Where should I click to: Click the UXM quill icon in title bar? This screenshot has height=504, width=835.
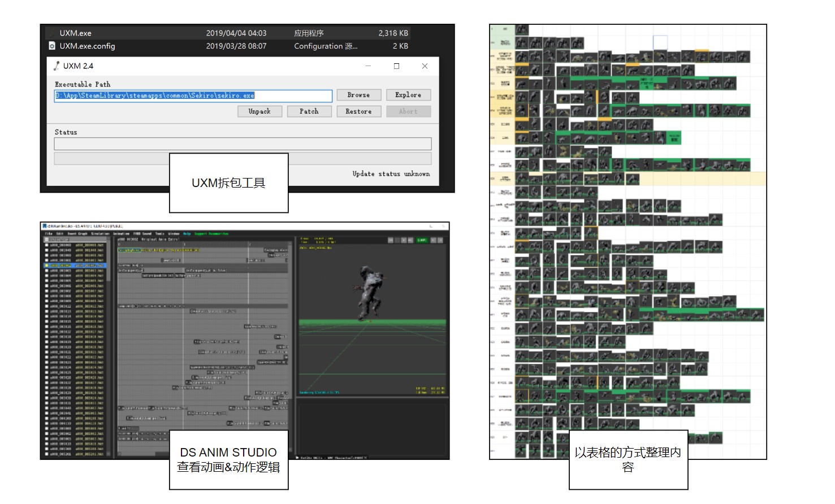coord(57,66)
